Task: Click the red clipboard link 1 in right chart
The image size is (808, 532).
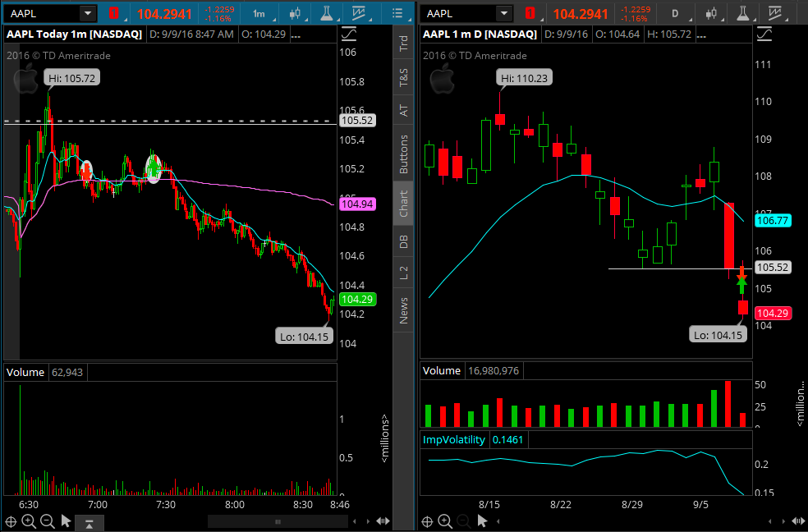Action: 530,13
